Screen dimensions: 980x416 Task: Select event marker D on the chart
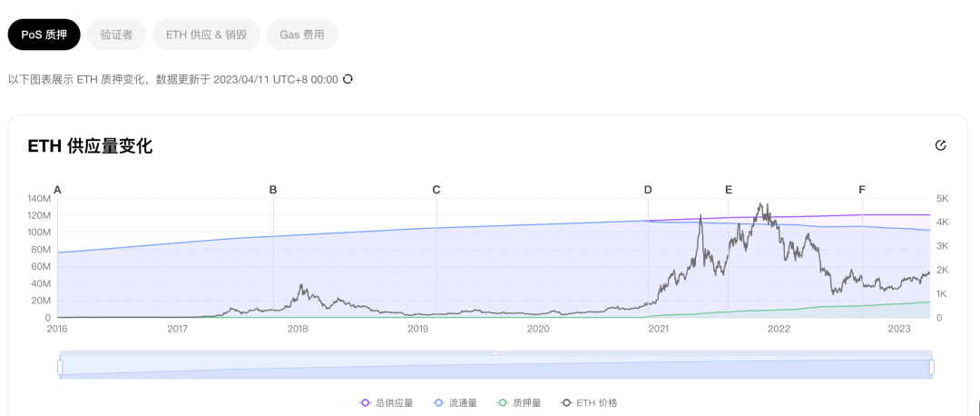coord(648,190)
